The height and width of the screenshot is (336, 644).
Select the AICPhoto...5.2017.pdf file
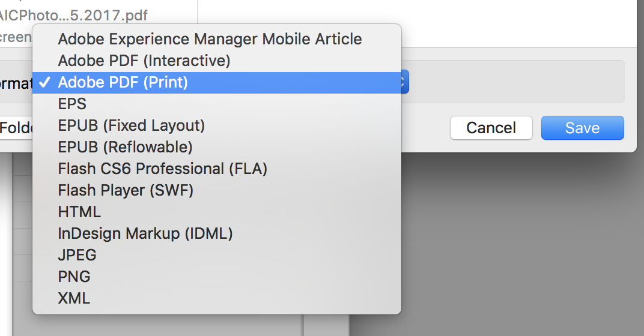73,15
